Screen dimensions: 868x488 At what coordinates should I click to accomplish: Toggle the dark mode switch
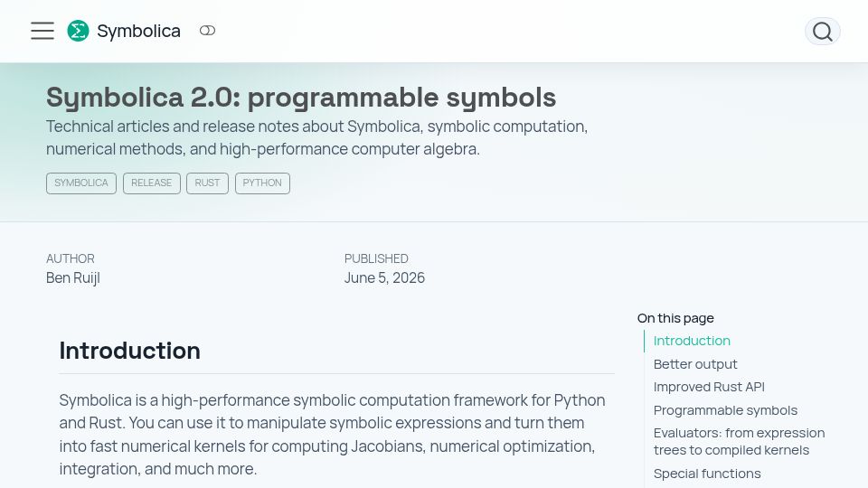pyautogui.click(x=208, y=31)
